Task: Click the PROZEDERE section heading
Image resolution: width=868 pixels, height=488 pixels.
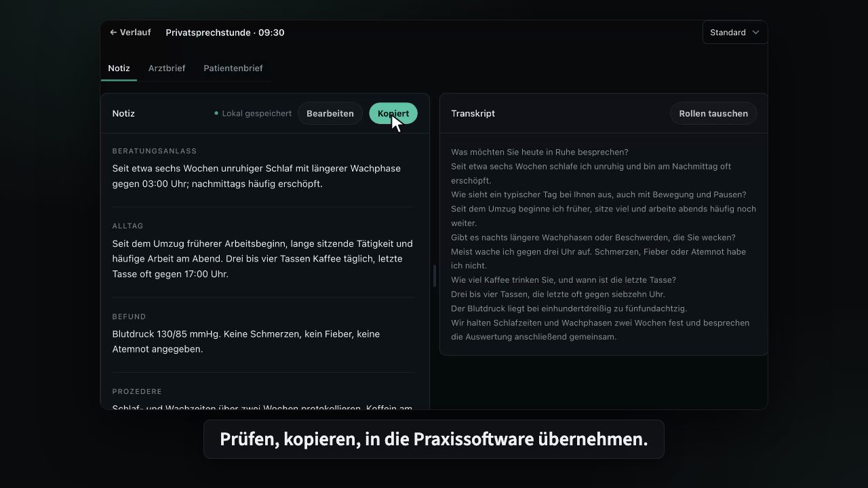Action: [x=137, y=391]
